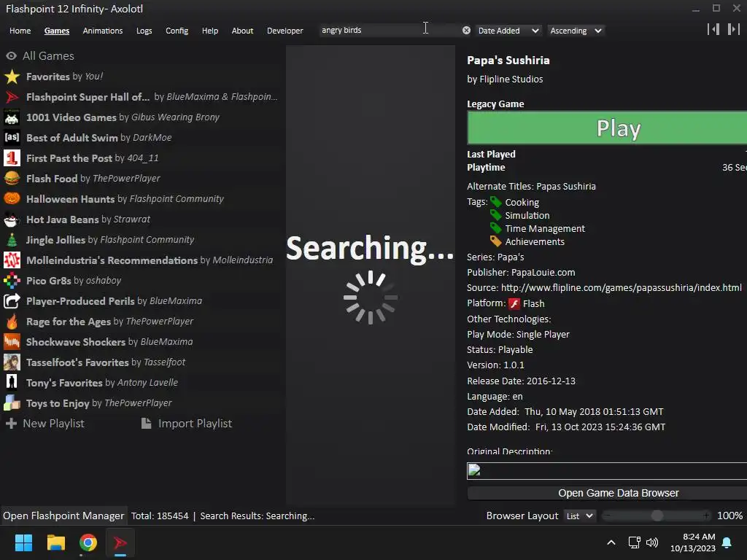Go to the Home tab
This screenshot has width=747, height=560.
[x=20, y=31]
